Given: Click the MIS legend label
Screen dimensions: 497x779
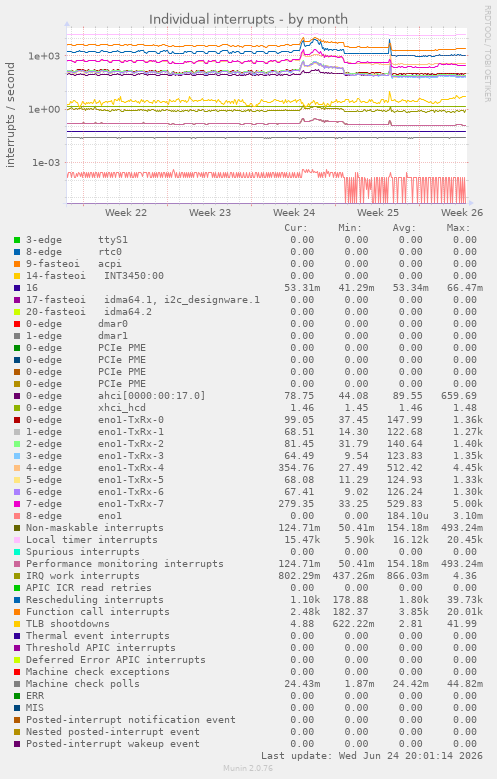Looking at the screenshot, I should pyautogui.click(x=35, y=707).
